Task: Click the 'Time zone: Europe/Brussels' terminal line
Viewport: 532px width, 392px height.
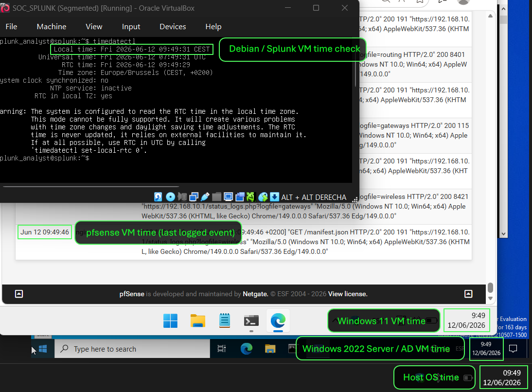Action: (x=135, y=72)
